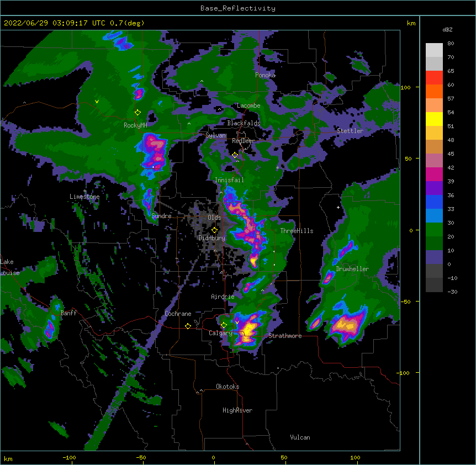Click the RedDeer city label
Viewport: 476px width, 465px height.
(243, 141)
